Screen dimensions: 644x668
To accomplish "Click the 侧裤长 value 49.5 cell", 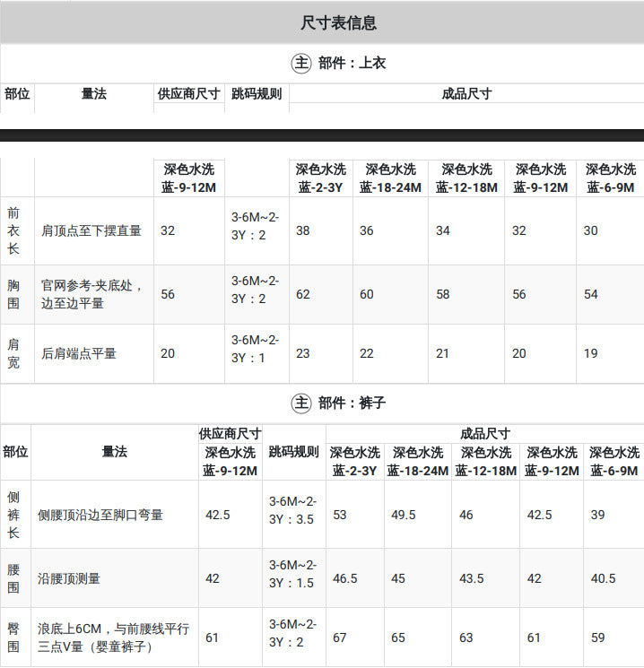I will 418,515.
